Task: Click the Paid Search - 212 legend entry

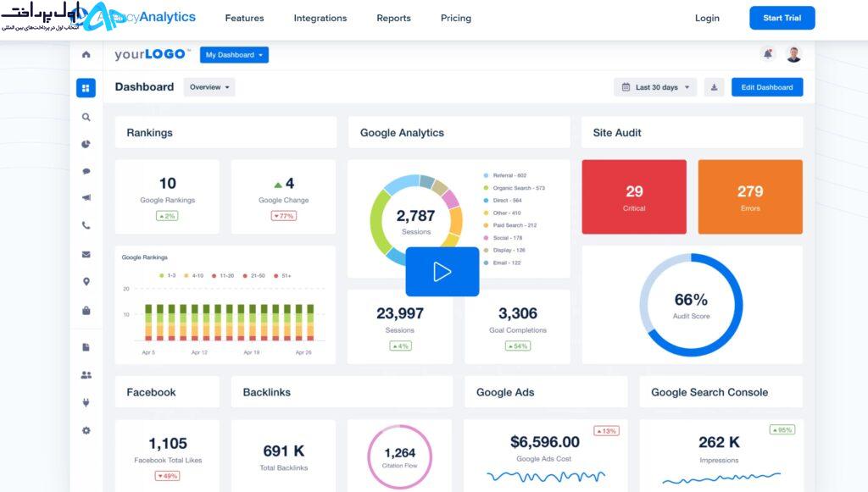Action: tap(509, 225)
